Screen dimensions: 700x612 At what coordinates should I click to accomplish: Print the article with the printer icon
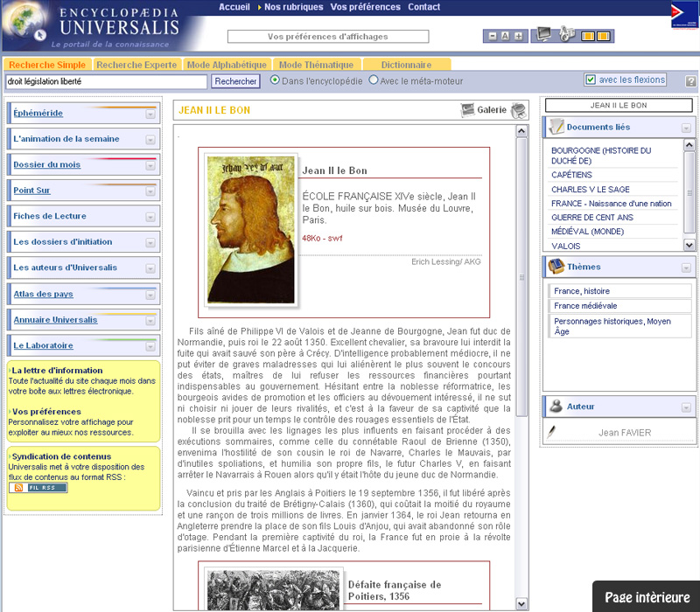tap(519, 110)
